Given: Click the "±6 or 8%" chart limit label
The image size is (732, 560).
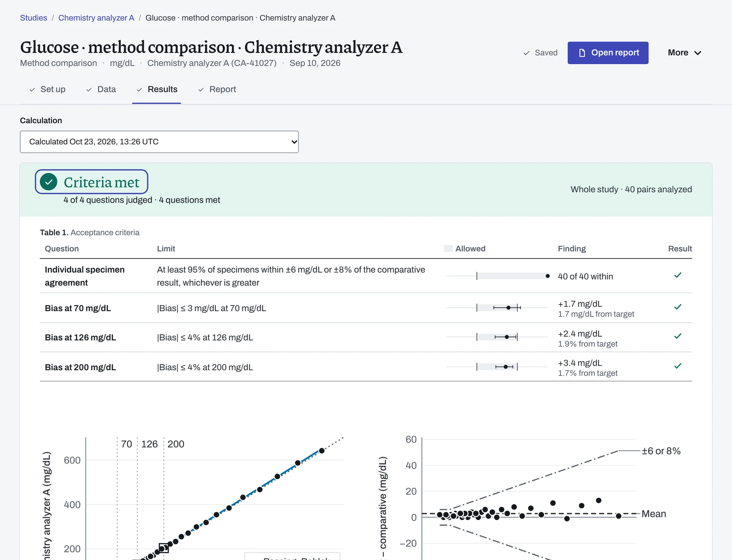Looking at the screenshot, I should click(661, 451).
